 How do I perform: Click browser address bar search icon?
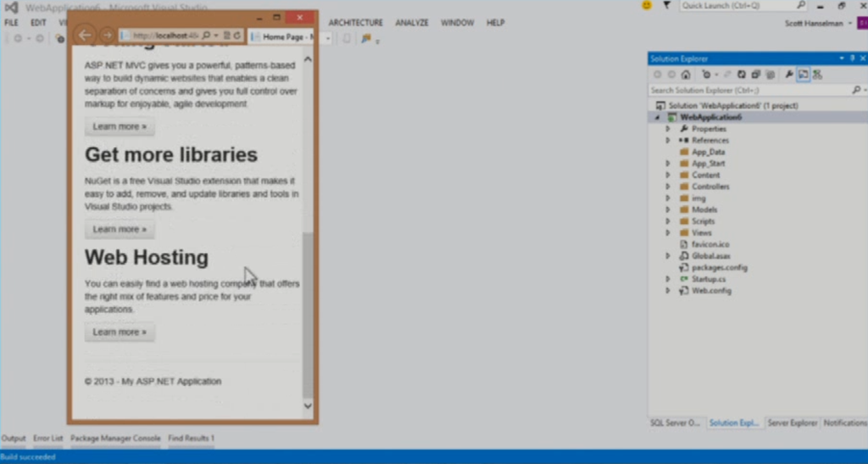click(x=206, y=36)
